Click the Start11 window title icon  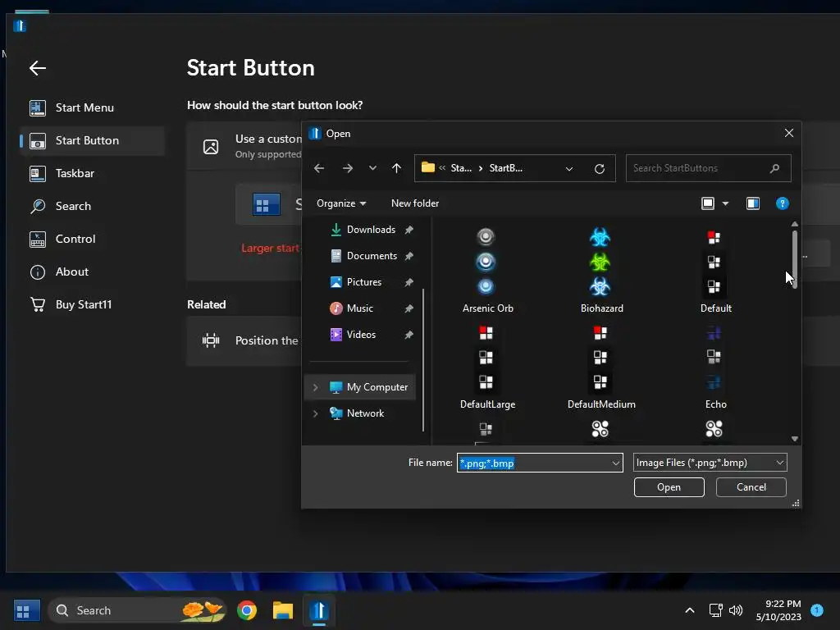point(20,26)
